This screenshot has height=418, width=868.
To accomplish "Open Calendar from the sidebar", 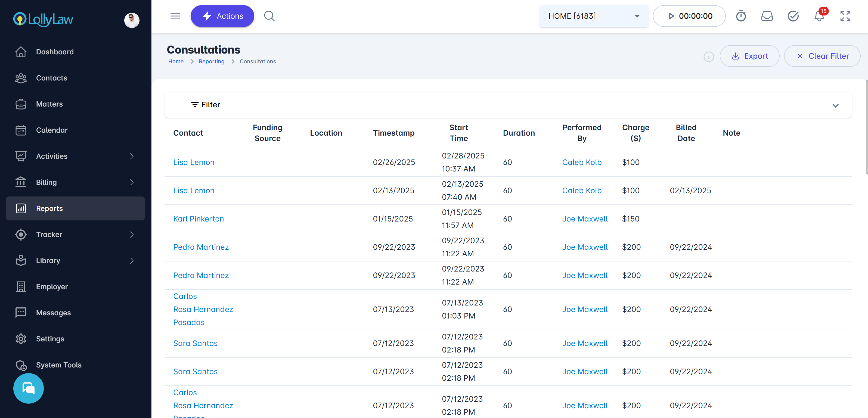I will 52,130.
